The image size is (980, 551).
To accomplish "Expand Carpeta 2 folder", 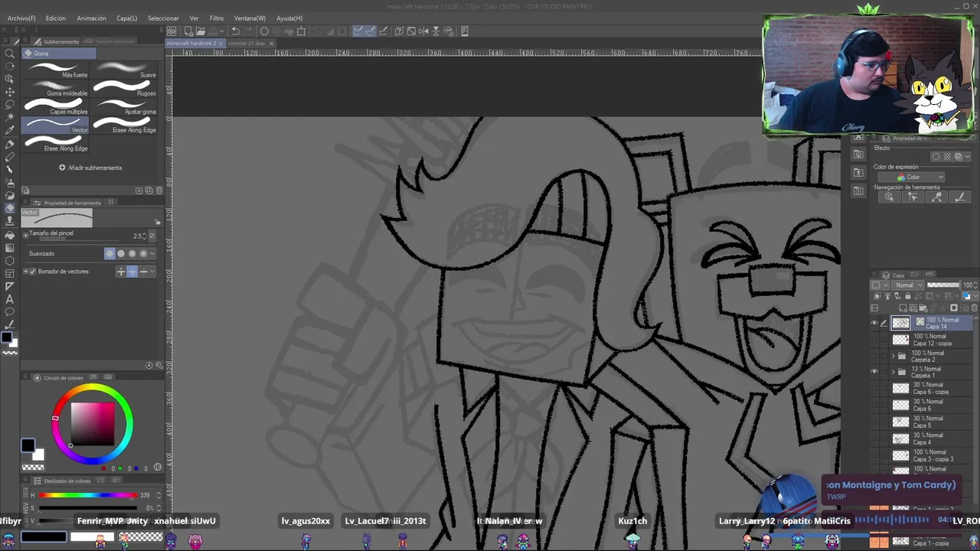I will [893, 356].
